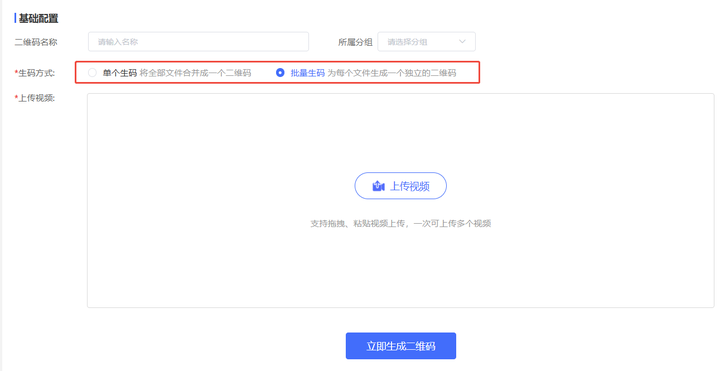Open the 所属分组 group dropdown
This screenshot has height=371, width=720.
tap(427, 42)
